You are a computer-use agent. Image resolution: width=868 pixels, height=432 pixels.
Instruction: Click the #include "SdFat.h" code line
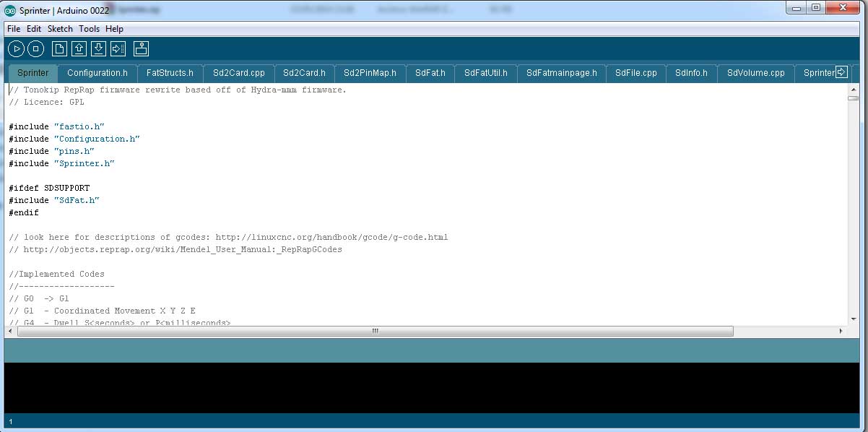coord(54,200)
